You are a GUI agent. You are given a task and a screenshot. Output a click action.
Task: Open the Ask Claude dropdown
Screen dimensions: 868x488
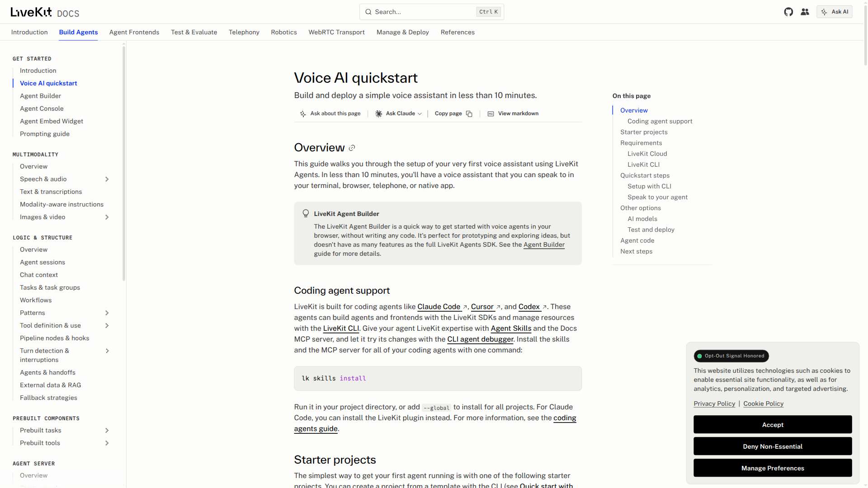click(398, 113)
